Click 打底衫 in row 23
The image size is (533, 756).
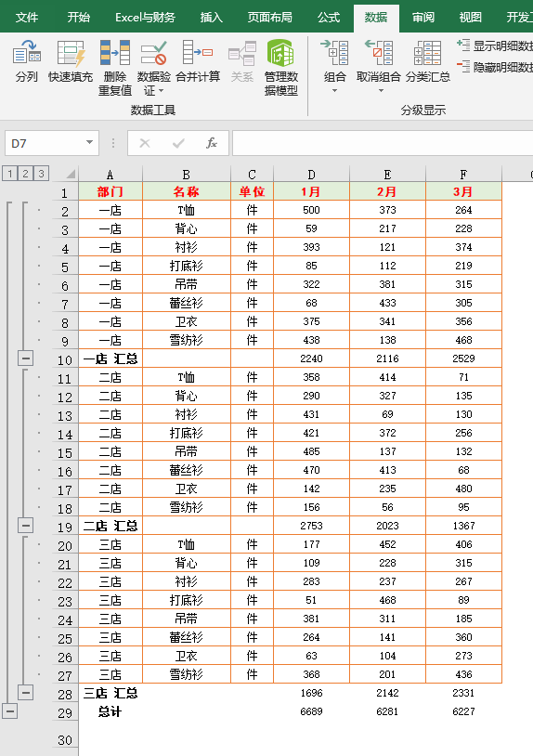(x=187, y=600)
